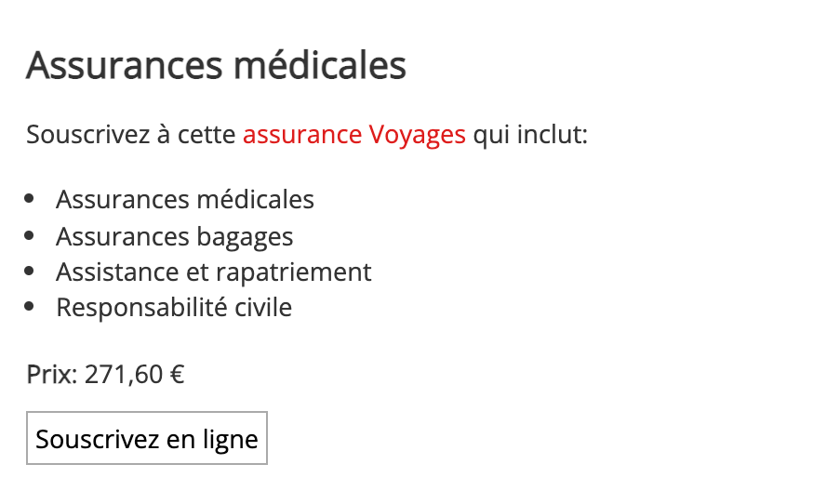Click the Responsabilité civile list entry

[174, 308]
